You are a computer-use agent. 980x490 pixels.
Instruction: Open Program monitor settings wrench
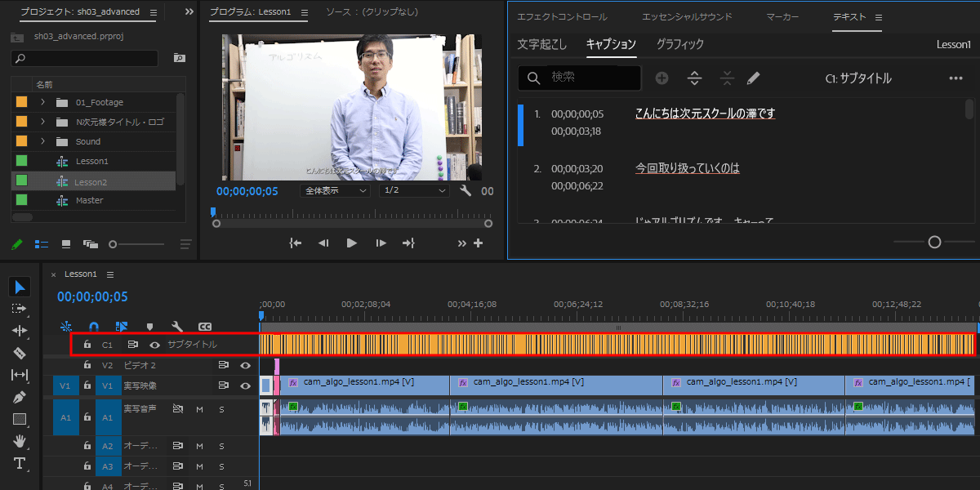point(465,191)
